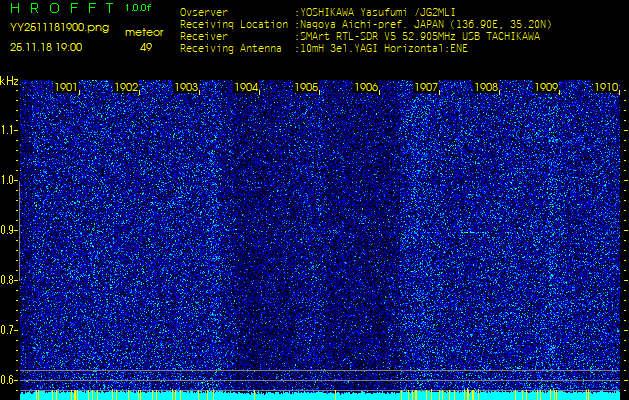
Task: Click the HROFFT program title
Action: (60, 8)
